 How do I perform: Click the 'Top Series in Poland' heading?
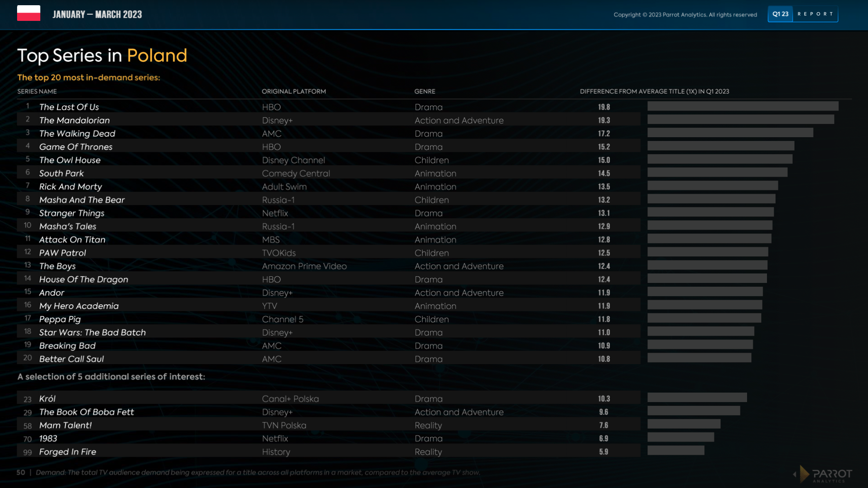coord(102,56)
